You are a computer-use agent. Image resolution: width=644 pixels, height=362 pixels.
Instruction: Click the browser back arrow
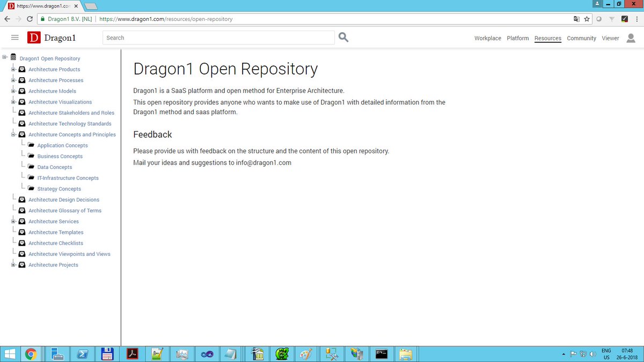click(7, 19)
